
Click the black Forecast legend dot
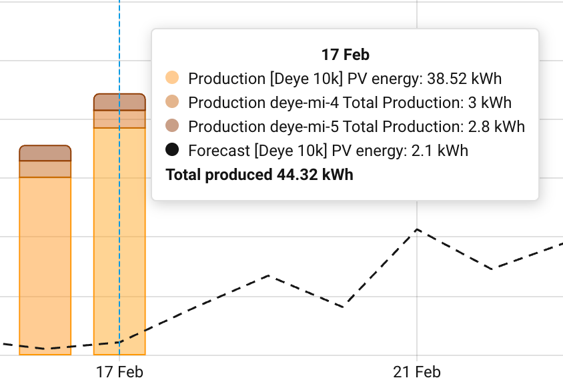(172, 151)
